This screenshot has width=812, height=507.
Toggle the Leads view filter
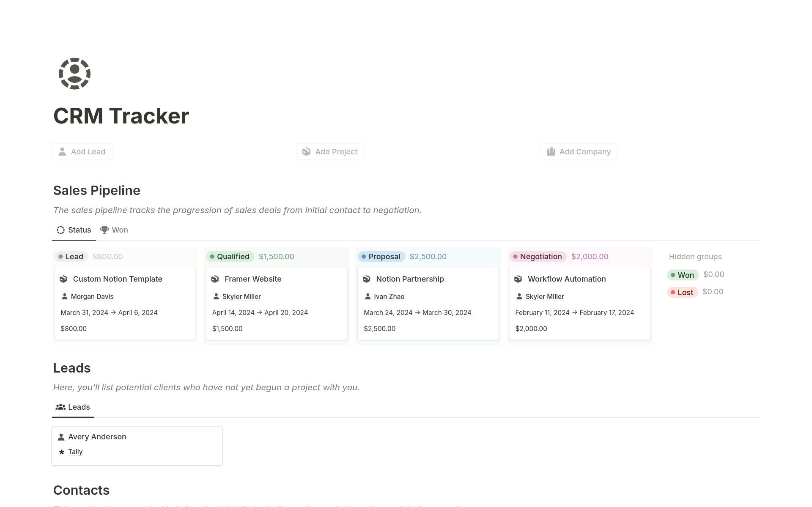72,406
